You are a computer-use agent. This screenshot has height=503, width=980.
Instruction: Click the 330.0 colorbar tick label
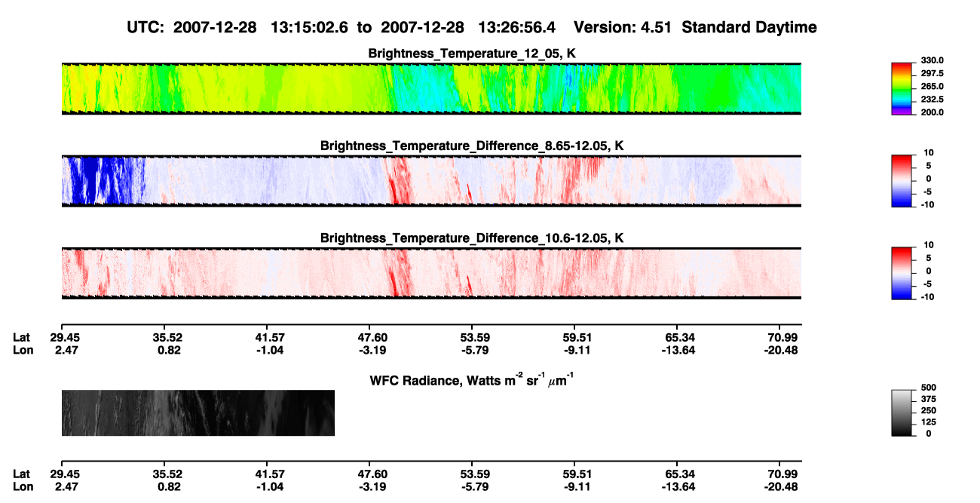933,60
